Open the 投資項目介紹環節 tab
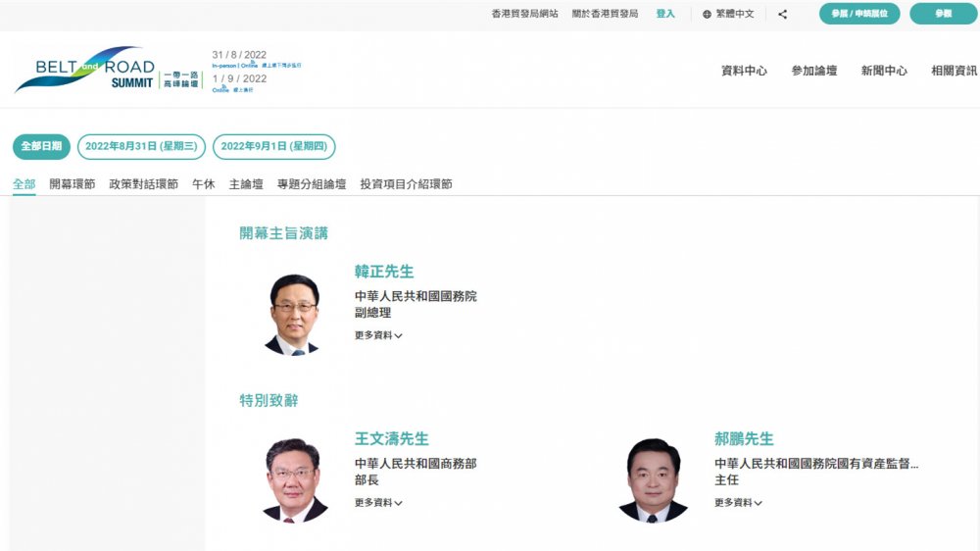 [406, 184]
